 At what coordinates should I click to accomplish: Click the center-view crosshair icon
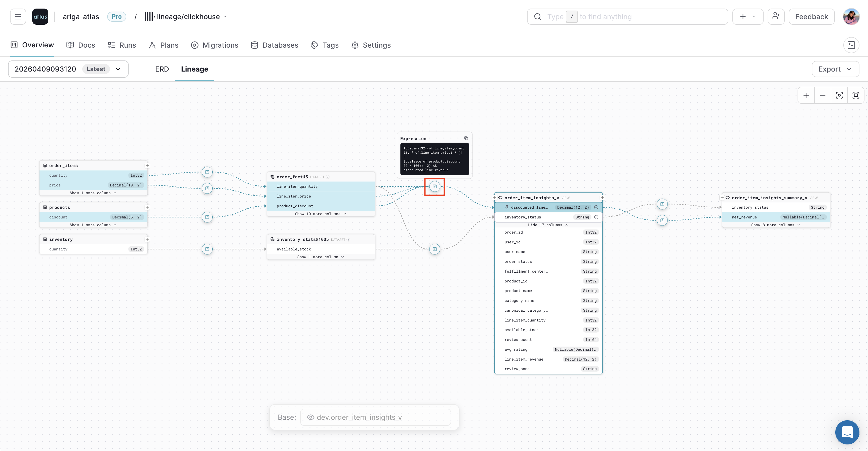pyautogui.click(x=839, y=95)
